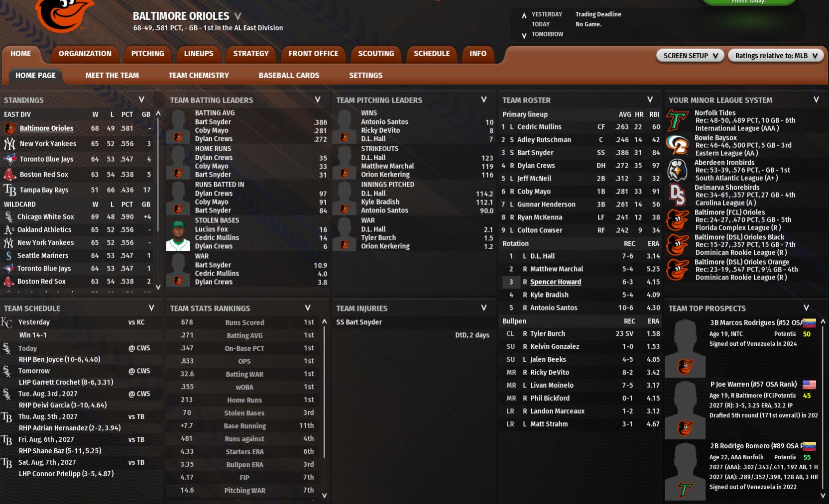Expand the Team Roster panel menu

(650, 100)
